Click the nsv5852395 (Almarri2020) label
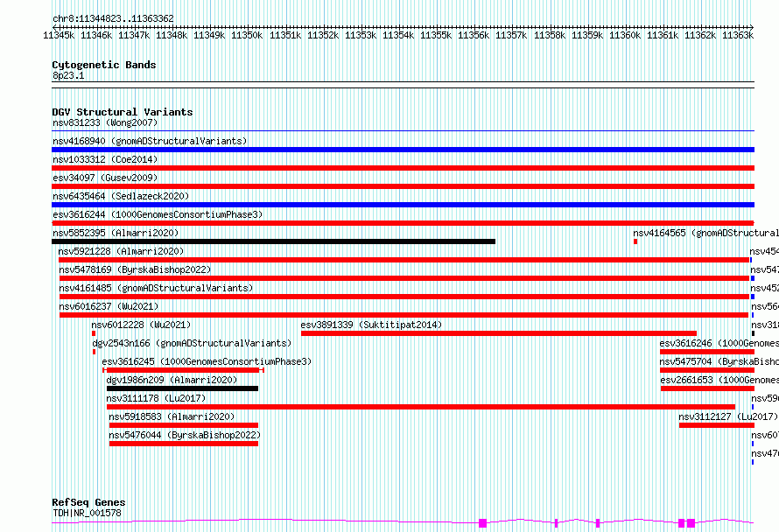Screen dimensions: 779x532 [116, 233]
